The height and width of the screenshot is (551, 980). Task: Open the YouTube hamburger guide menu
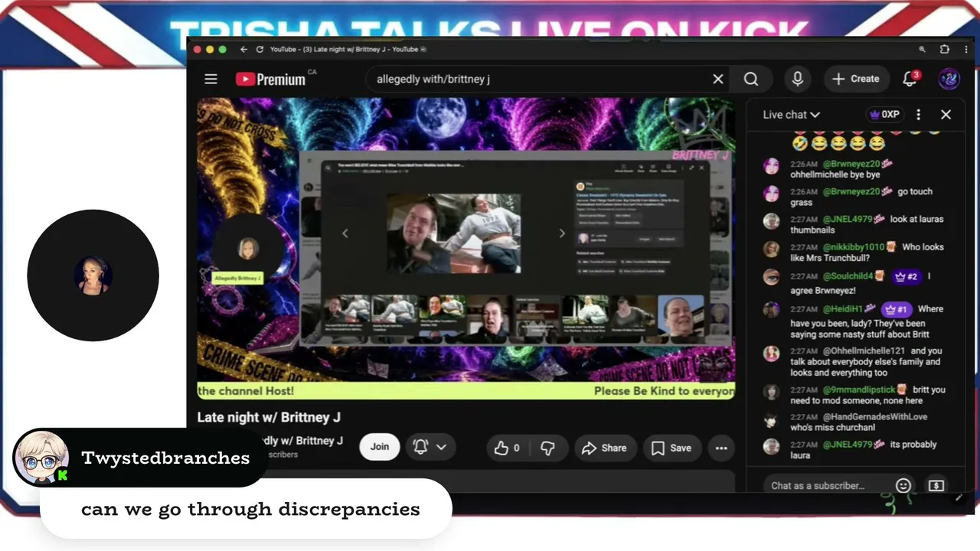211,79
